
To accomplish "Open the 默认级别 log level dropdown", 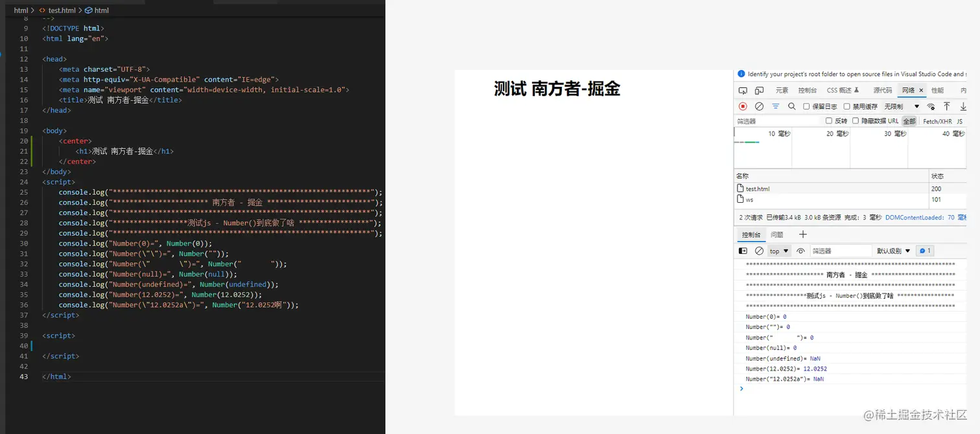I will [894, 251].
